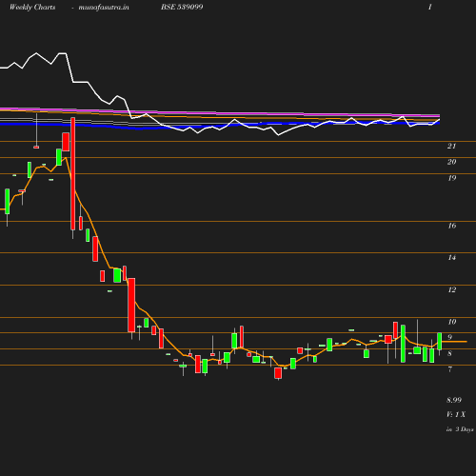The height and width of the screenshot is (476, 476).
Task: Click the 'Weekly Charts' title text
Action: click(x=32, y=7)
